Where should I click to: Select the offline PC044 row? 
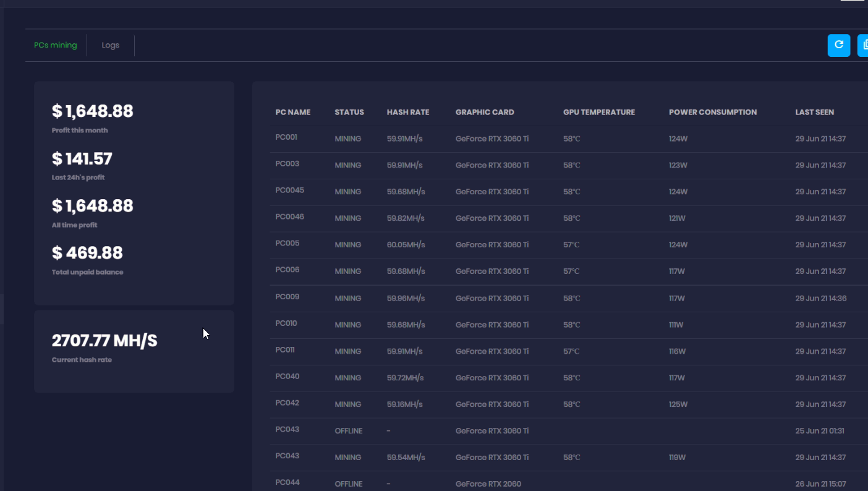[x=287, y=482]
